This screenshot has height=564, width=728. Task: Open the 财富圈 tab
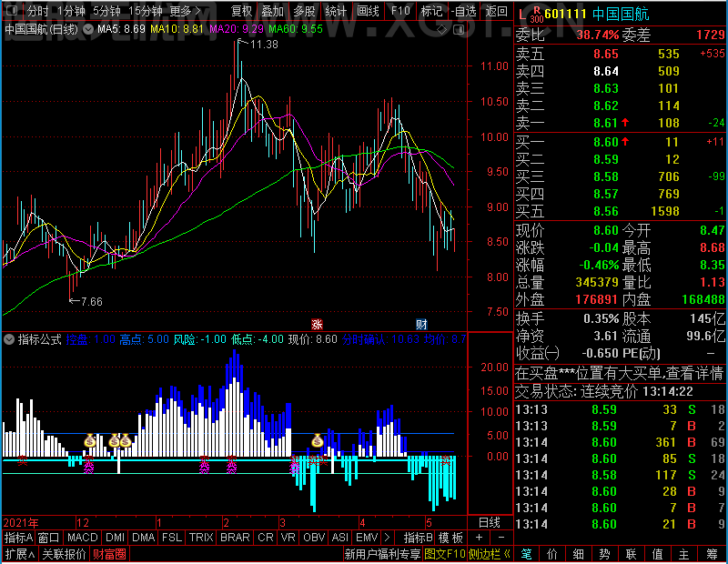(x=109, y=554)
